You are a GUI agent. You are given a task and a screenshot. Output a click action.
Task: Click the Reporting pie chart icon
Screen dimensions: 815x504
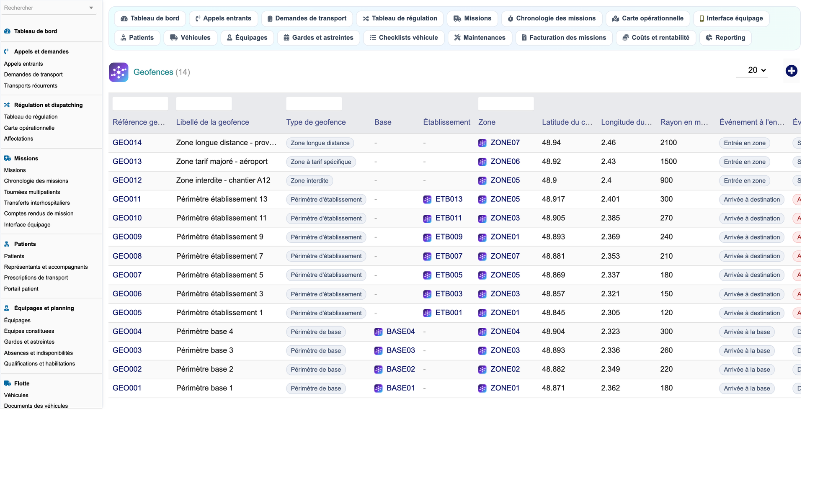coord(709,38)
